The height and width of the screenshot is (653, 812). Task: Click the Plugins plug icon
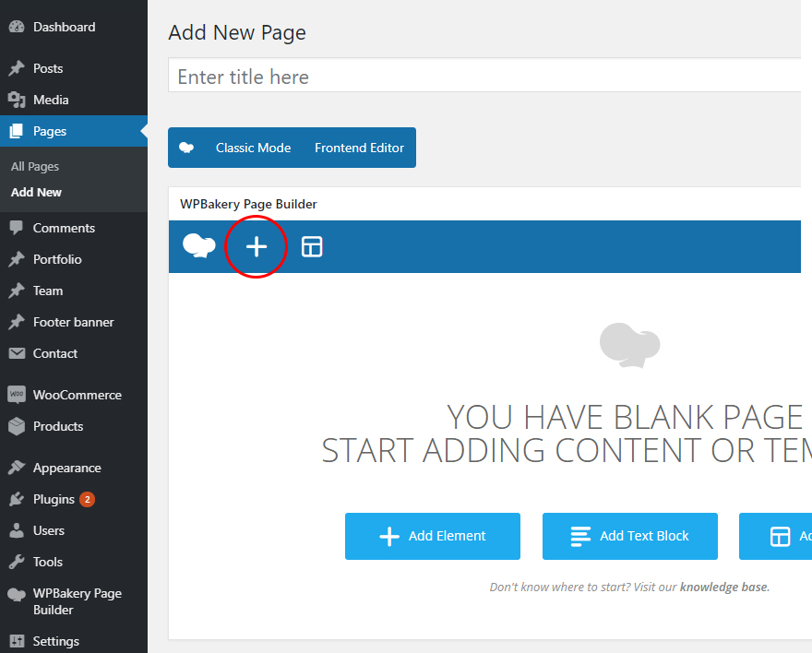tap(17, 499)
